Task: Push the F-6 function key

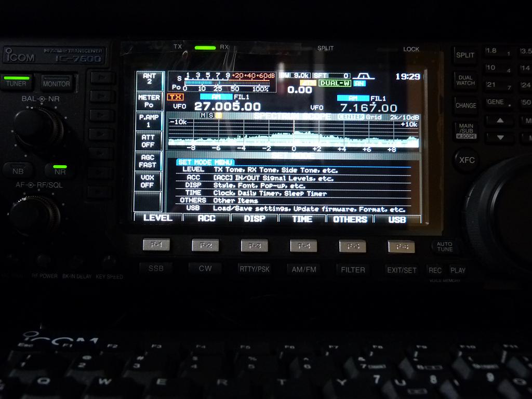Action: point(402,247)
